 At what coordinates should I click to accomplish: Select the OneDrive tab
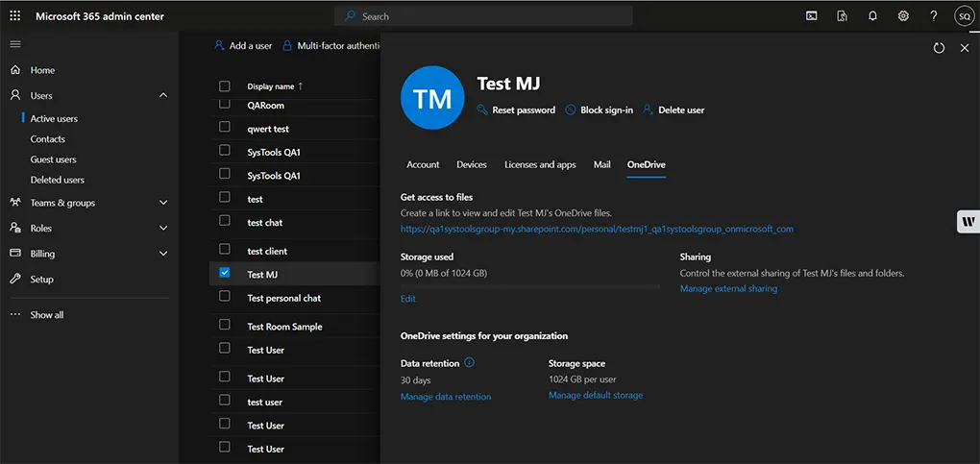coord(647,164)
